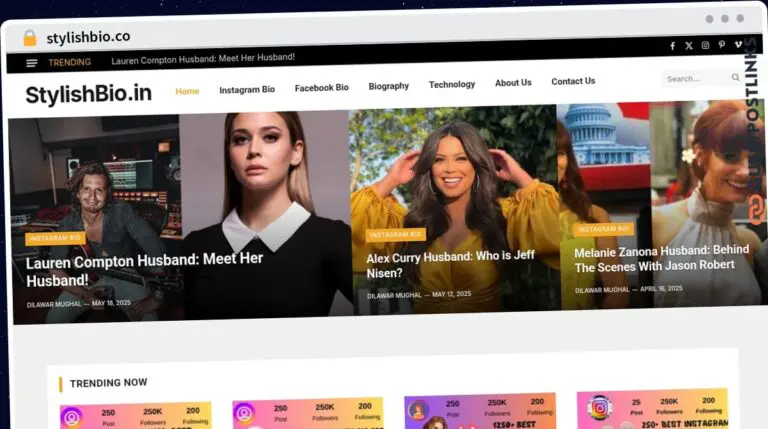Open the Facebook Bio menu item
768x429 pixels.
[321, 88]
